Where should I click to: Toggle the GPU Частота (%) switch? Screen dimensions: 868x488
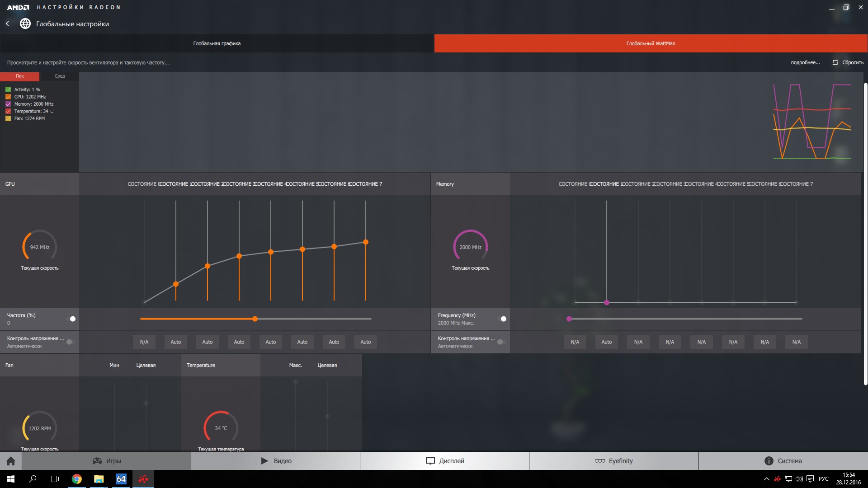[x=71, y=319]
